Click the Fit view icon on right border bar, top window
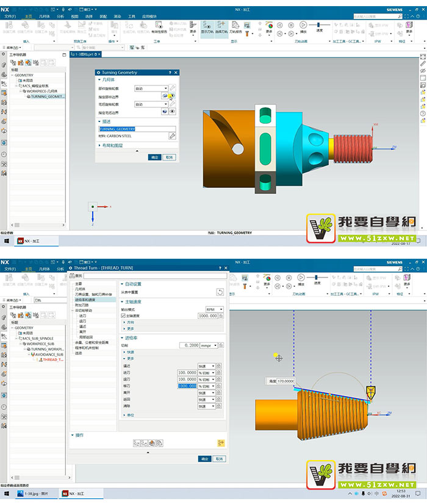Viewport: 427px width, 504px height. (x=423, y=57)
